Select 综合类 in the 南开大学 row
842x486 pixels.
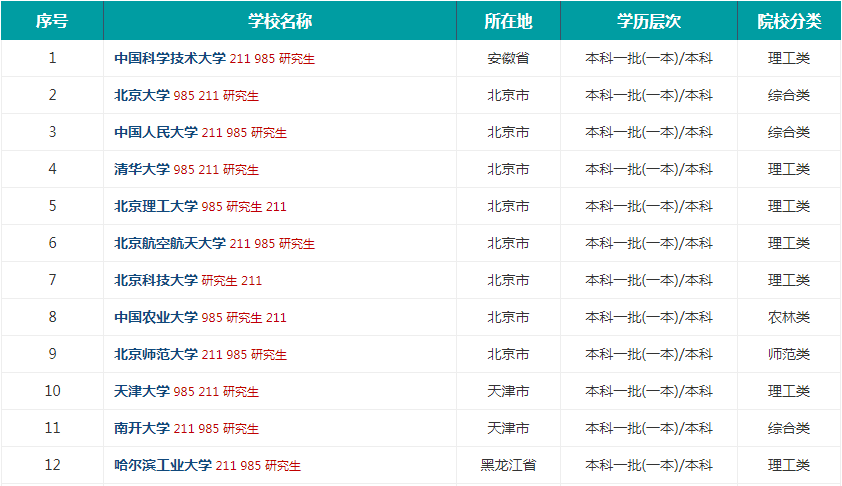(789, 429)
